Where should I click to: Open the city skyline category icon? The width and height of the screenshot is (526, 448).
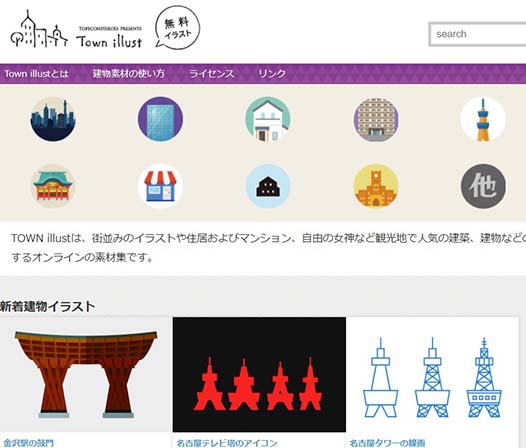coord(53,119)
